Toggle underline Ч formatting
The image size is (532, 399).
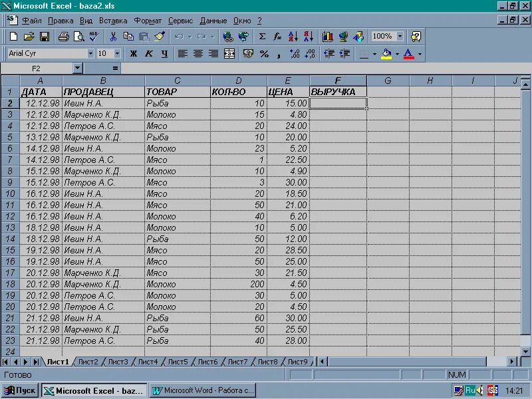pyautogui.click(x=164, y=54)
